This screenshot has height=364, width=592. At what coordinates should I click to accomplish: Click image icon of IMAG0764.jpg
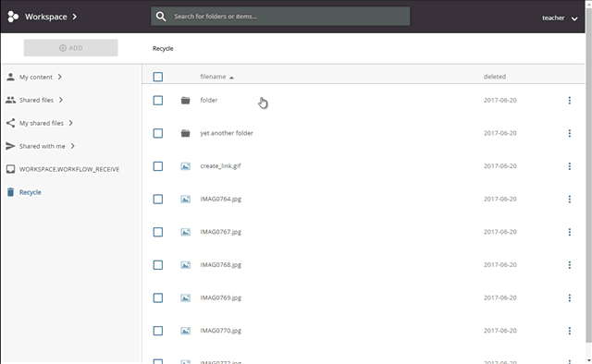click(185, 200)
